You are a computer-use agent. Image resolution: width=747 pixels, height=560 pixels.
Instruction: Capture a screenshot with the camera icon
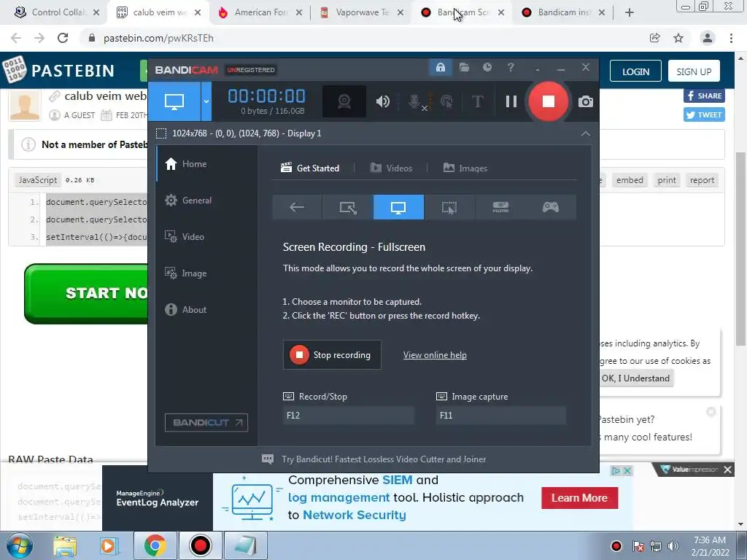pos(586,101)
